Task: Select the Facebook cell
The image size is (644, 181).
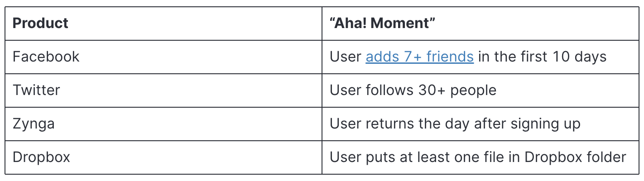Action: (163, 57)
